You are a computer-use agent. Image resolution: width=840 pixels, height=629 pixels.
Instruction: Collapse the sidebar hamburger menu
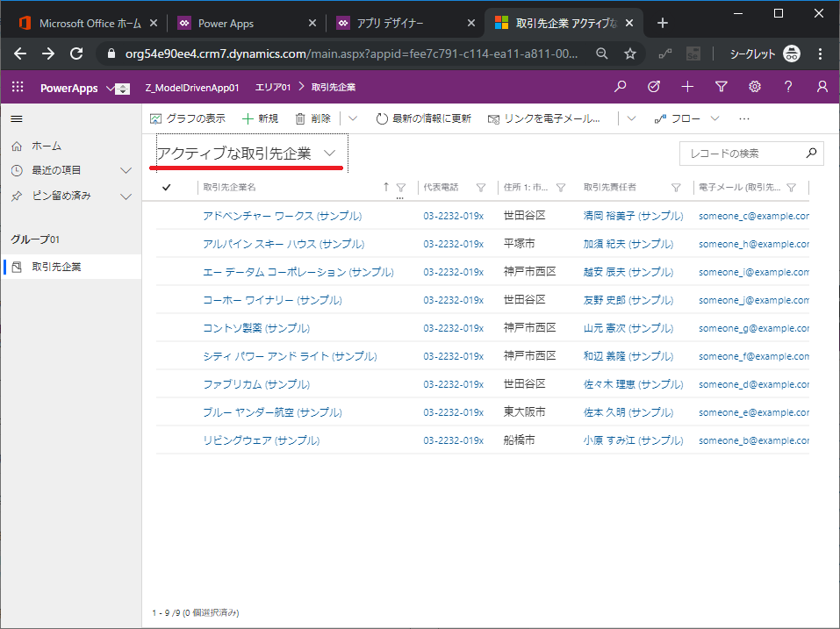point(17,118)
